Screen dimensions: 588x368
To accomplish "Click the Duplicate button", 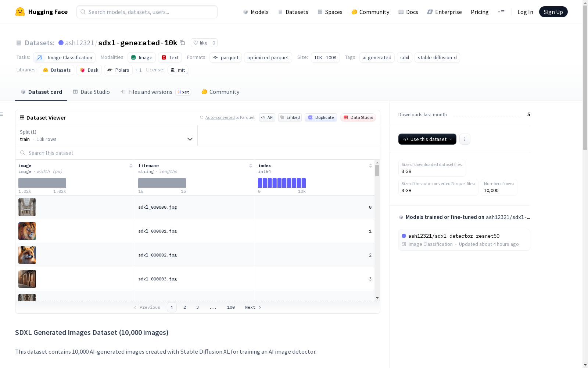I will click(x=321, y=117).
